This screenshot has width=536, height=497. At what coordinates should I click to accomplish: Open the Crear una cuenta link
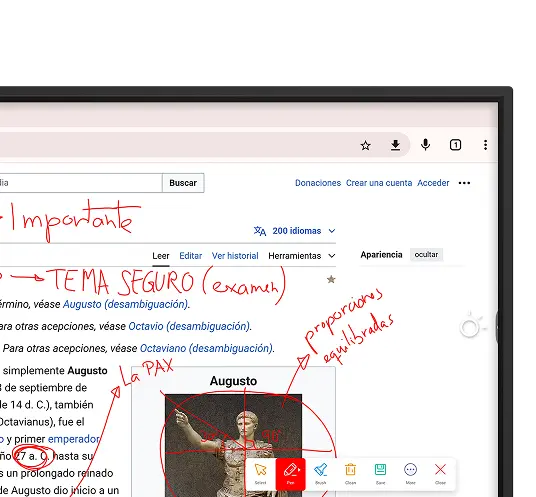379,183
